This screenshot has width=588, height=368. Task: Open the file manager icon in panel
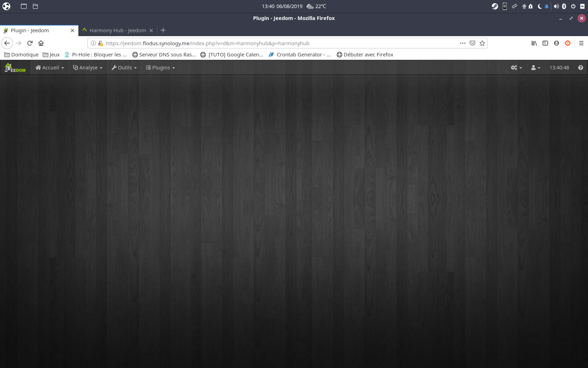[x=35, y=6]
